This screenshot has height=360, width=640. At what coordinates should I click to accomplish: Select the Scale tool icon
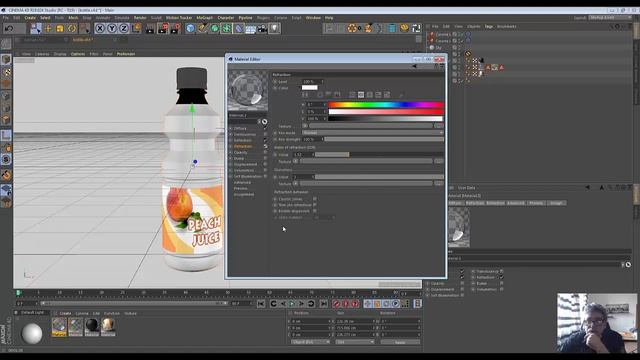(x=60, y=28)
